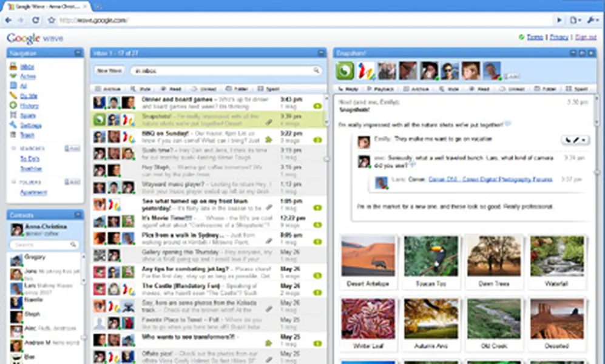Click the magnifier icon in inbox search
Image resolution: width=605 pixels, height=364 pixels.
pyautogui.click(x=316, y=70)
